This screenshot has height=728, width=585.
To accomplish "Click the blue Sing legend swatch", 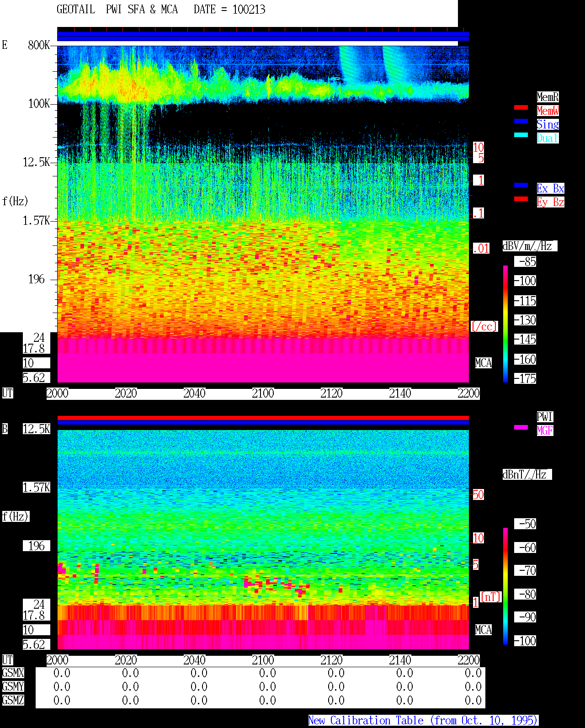I will click(521, 121).
